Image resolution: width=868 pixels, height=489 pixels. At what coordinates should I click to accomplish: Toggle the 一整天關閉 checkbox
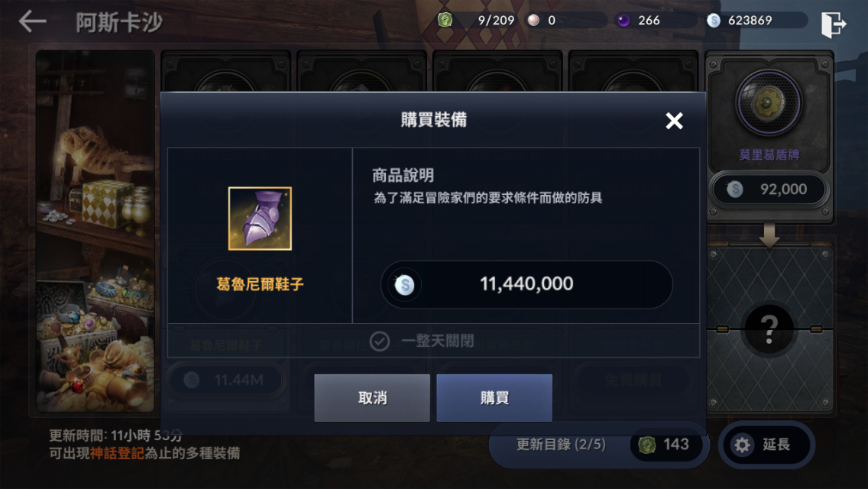379,341
